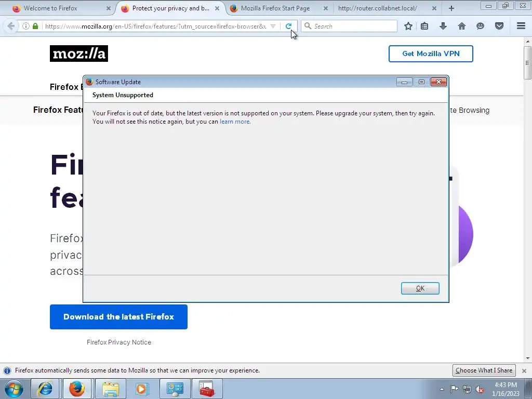Click Firefox icon in taskbar
This screenshot has width=532, height=399.
pyautogui.click(x=77, y=389)
